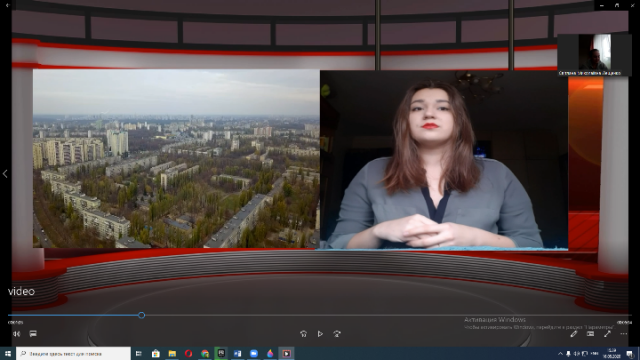This screenshot has width=640, height=360.
Task: Open Google Chrome from the taskbar
Action: (x=205, y=353)
